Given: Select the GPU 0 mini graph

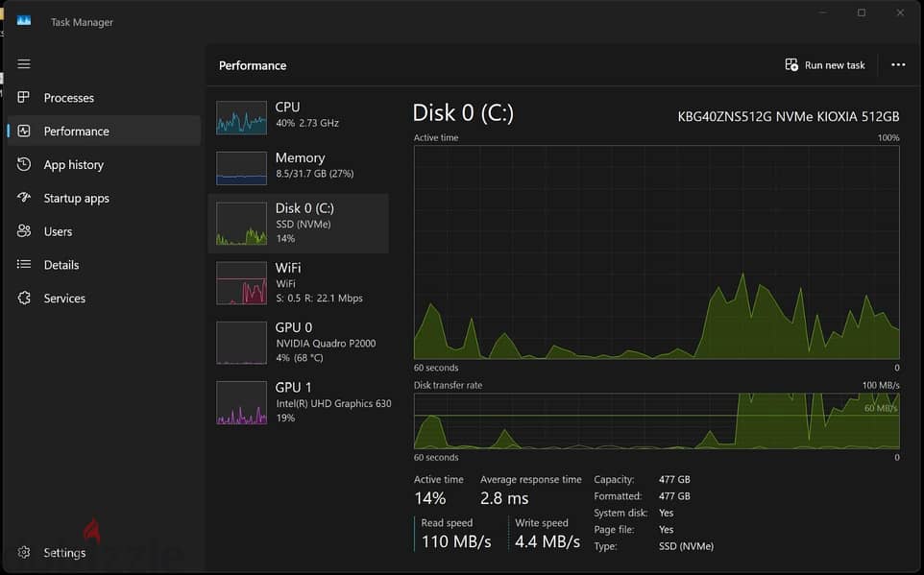Looking at the screenshot, I should (x=241, y=343).
